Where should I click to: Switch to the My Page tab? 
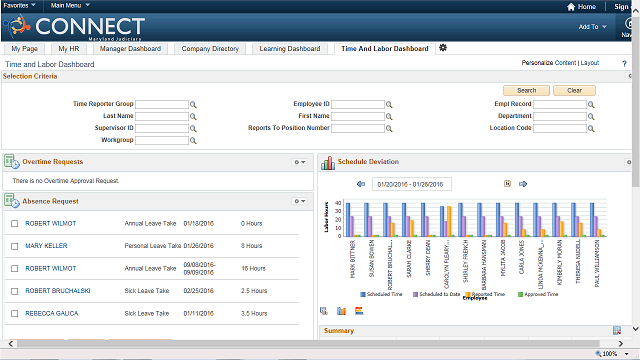(24, 49)
